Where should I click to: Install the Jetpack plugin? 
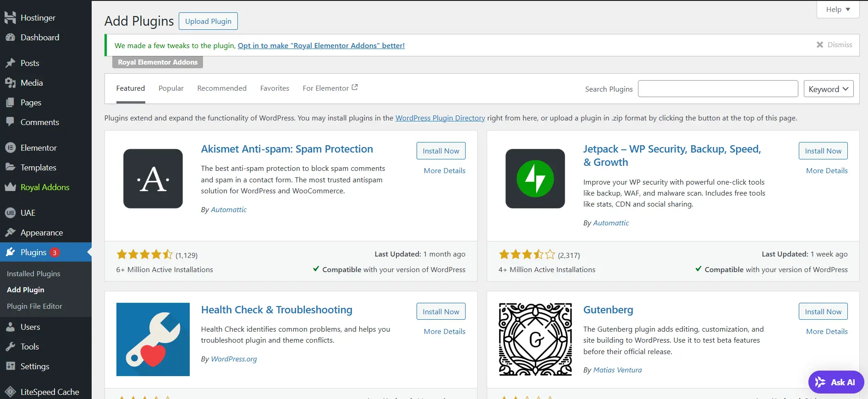click(x=823, y=151)
